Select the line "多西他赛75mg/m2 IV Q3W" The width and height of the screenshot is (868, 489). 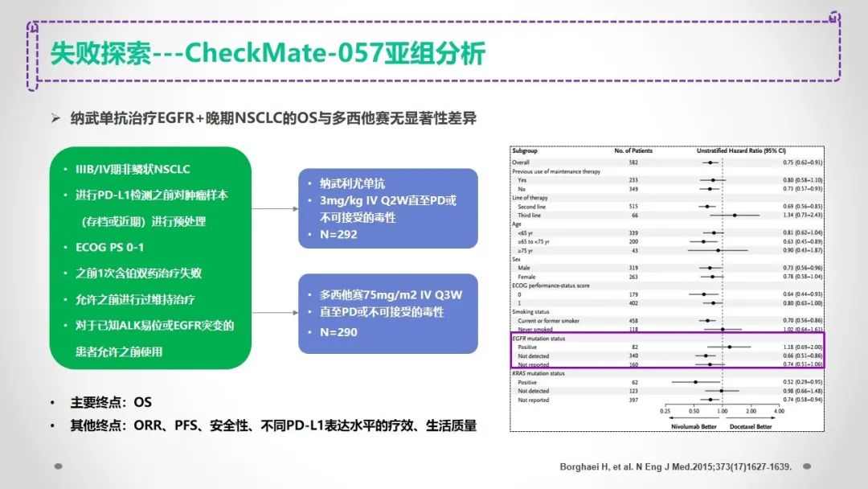(x=391, y=295)
